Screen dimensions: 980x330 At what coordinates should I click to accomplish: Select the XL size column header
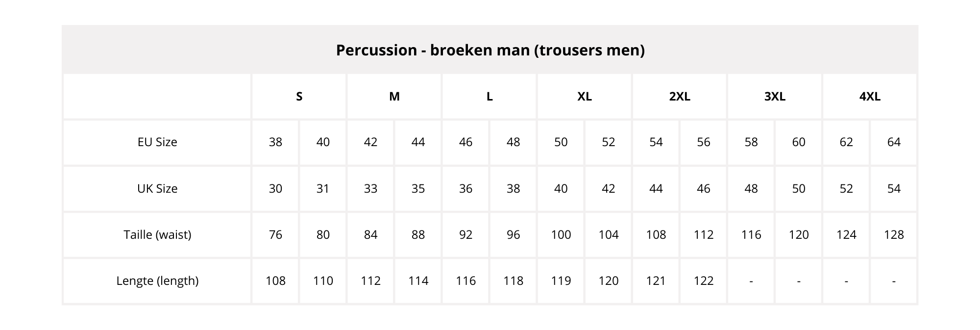point(585,96)
